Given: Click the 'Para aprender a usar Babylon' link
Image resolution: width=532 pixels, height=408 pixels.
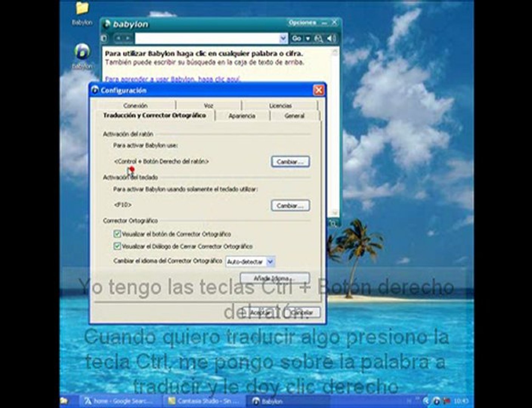Looking at the screenshot, I should click(172, 79).
